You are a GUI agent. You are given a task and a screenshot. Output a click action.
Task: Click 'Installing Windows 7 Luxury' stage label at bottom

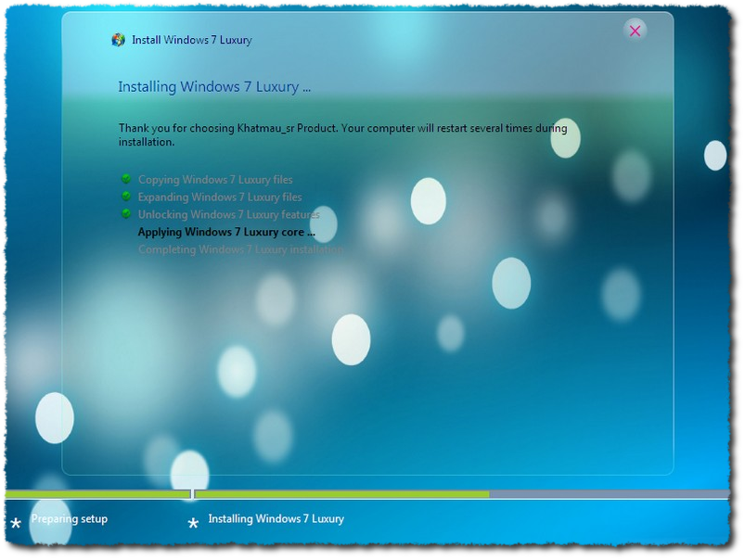(x=276, y=518)
